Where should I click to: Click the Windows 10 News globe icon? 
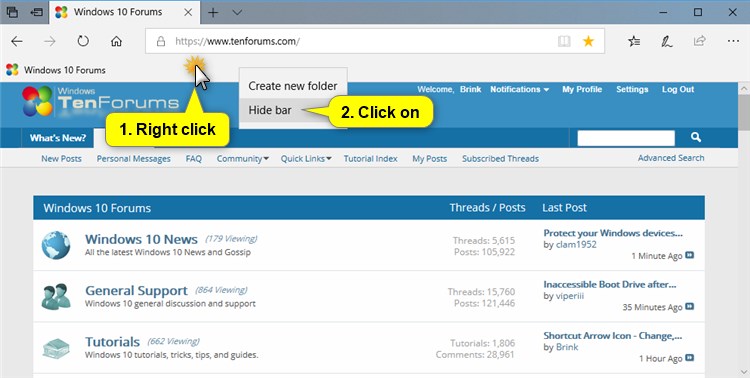click(x=55, y=245)
